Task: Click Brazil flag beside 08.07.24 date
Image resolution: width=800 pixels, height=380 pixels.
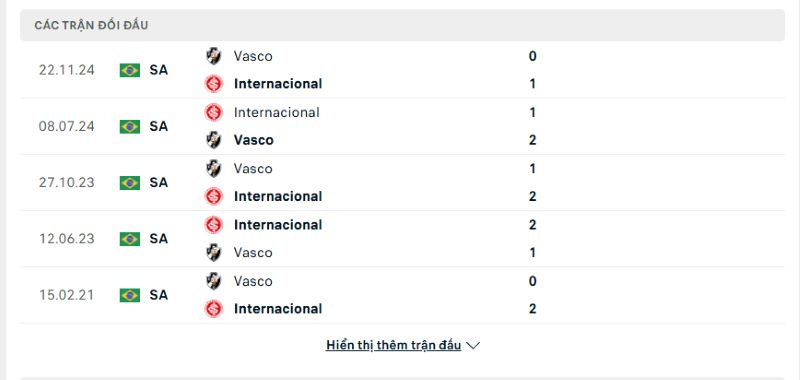Action: [130, 126]
